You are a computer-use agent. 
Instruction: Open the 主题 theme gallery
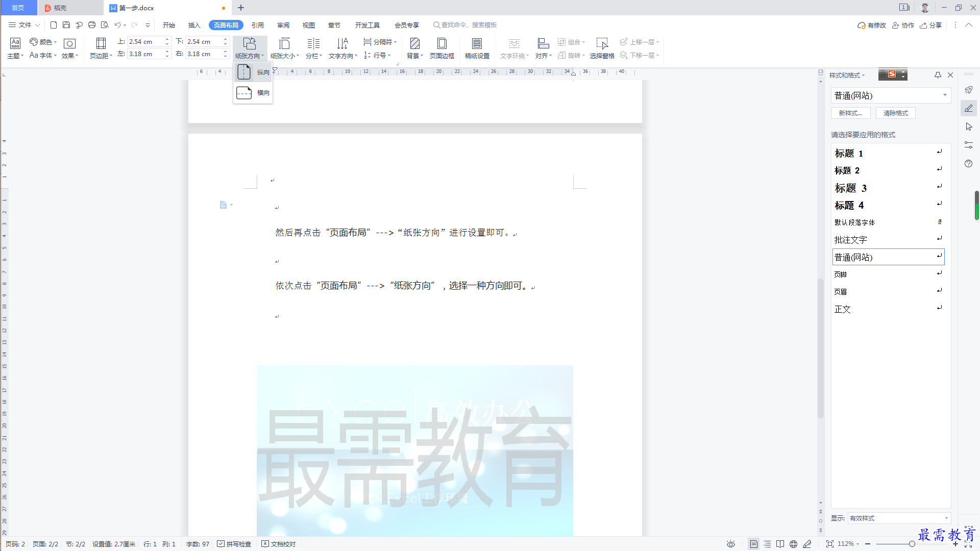coord(15,48)
